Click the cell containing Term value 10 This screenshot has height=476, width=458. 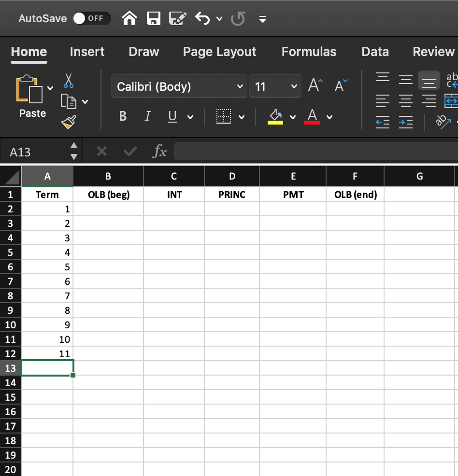pyautogui.click(x=47, y=339)
